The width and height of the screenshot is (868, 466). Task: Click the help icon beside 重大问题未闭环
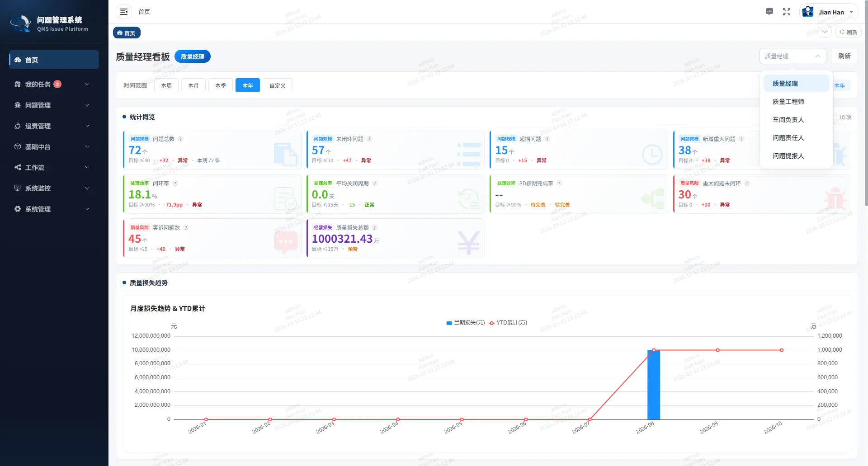pos(747,183)
